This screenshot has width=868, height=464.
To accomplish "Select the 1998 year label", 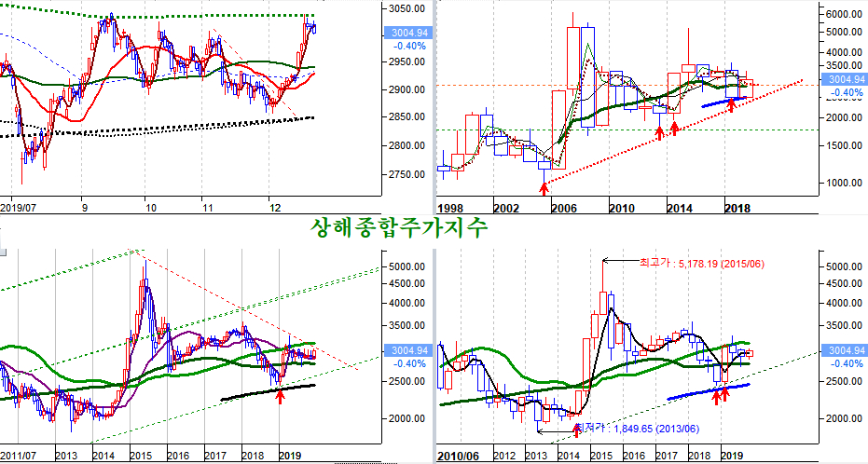I will 448,209.
